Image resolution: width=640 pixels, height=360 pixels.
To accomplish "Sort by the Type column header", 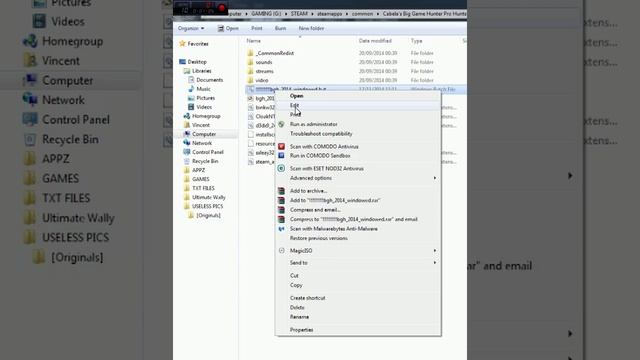I will click(416, 41).
